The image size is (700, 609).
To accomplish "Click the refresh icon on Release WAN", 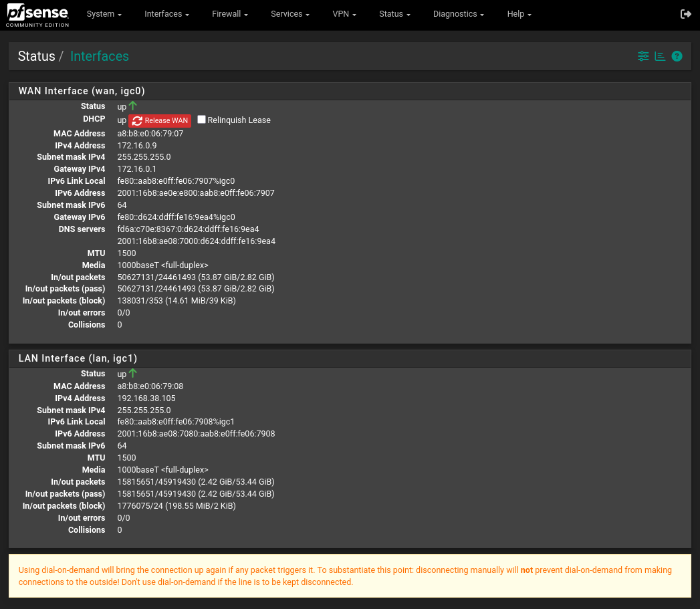I will tap(137, 120).
